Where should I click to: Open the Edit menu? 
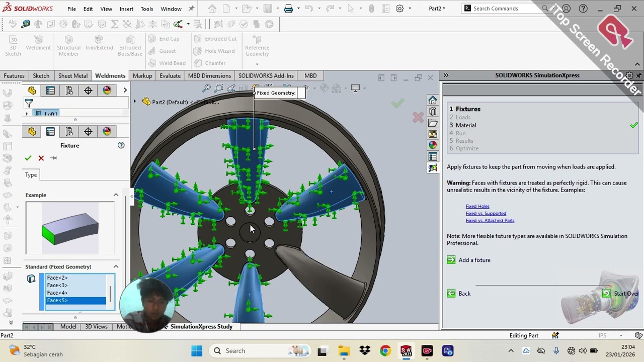(x=88, y=9)
